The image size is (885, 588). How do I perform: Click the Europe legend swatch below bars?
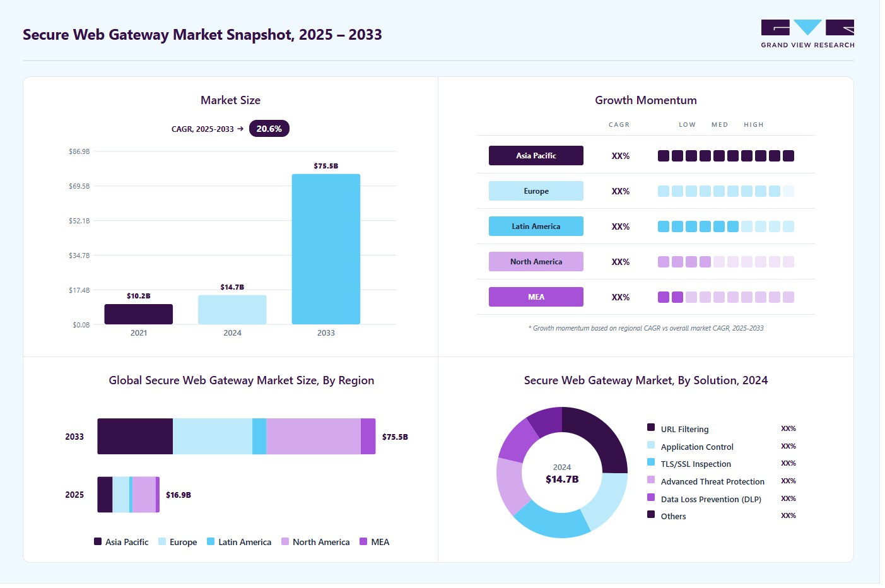pyautogui.click(x=162, y=541)
